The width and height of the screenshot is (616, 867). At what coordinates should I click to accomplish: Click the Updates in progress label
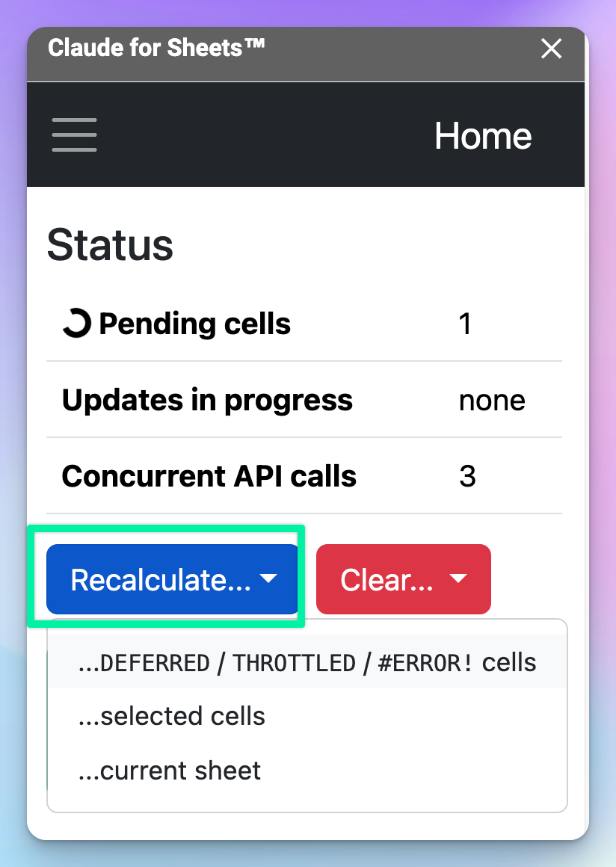(207, 401)
